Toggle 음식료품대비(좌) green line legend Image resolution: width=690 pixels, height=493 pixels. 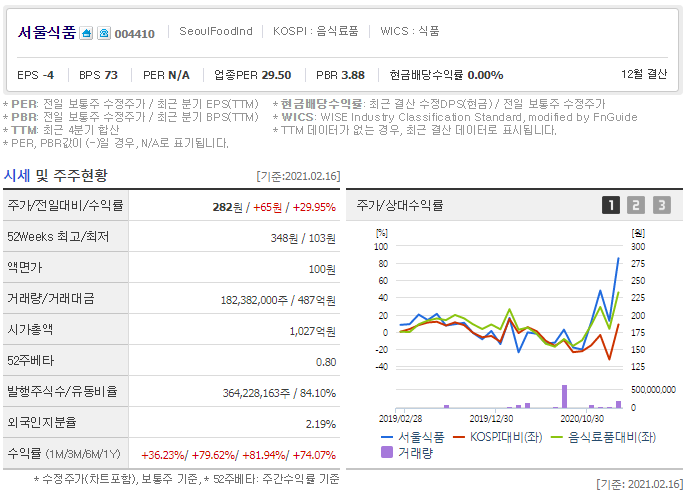tap(603, 437)
